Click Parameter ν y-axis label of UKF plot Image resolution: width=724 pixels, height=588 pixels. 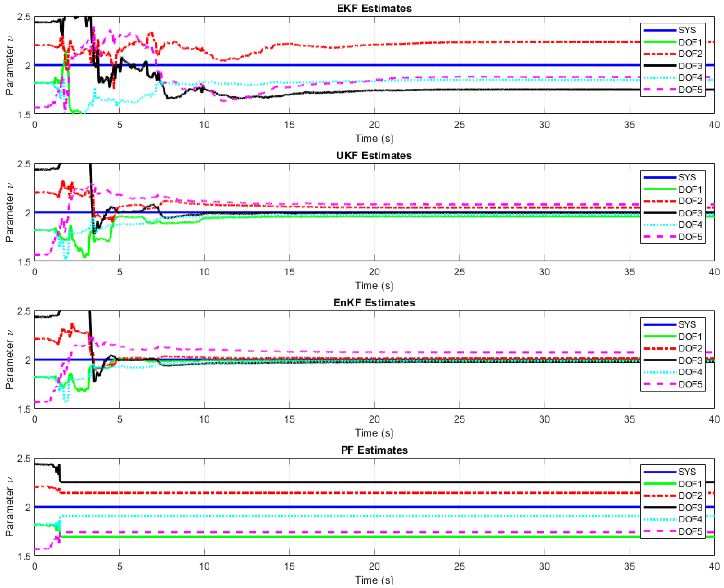coord(10,212)
